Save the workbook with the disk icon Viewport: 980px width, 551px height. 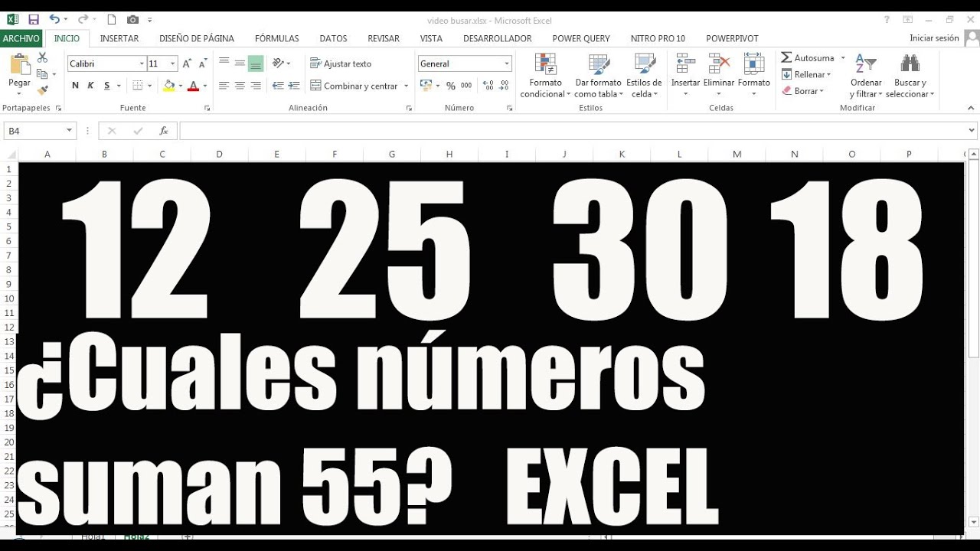tap(33, 19)
